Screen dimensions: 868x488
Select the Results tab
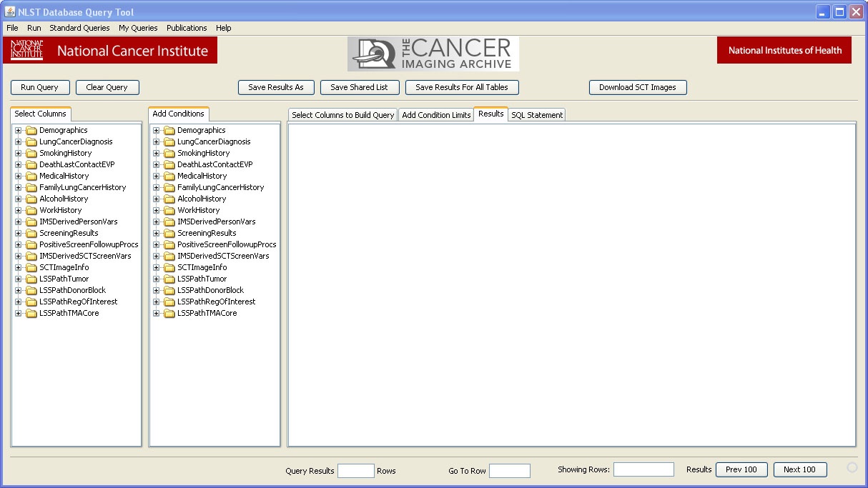490,114
